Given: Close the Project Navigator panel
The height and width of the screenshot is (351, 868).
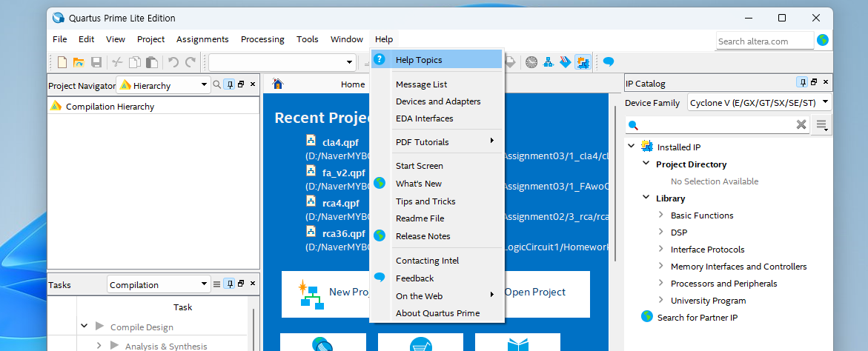Looking at the screenshot, I should [x=253, y=84].
